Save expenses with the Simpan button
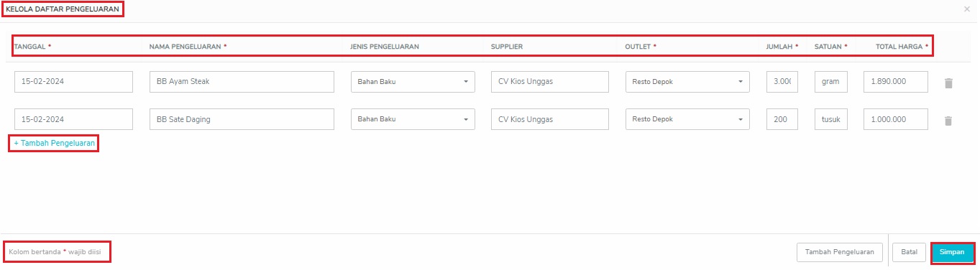Screen dimensions: 980x270 [x=952, y=252]
